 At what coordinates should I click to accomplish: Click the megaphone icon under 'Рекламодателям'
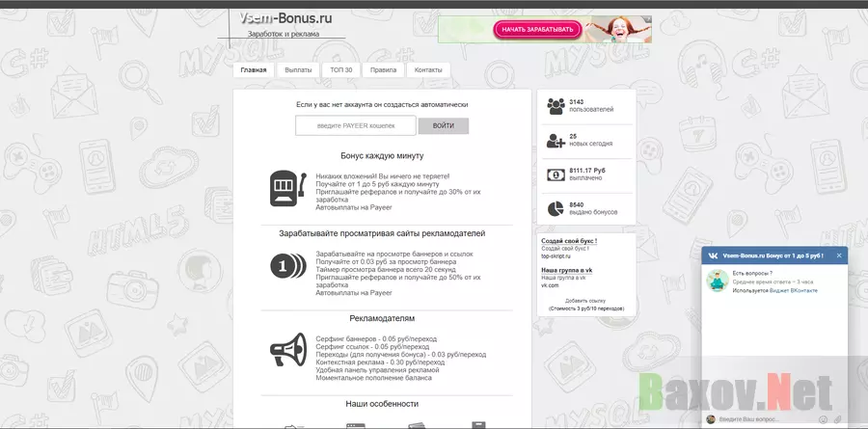pyautogui.click(x=287, y=350)
